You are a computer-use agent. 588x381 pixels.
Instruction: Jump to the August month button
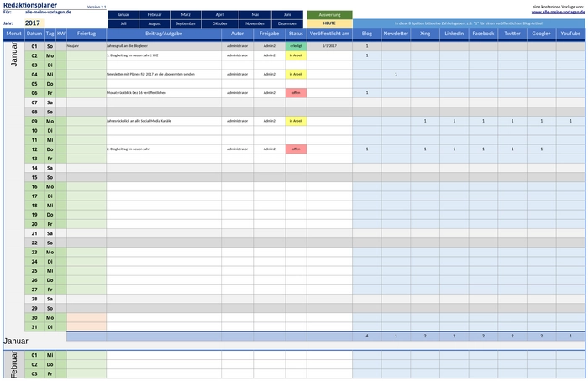(x=155, y=23)
